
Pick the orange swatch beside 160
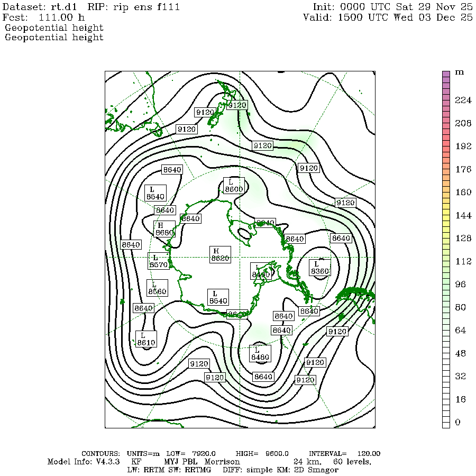446,190
